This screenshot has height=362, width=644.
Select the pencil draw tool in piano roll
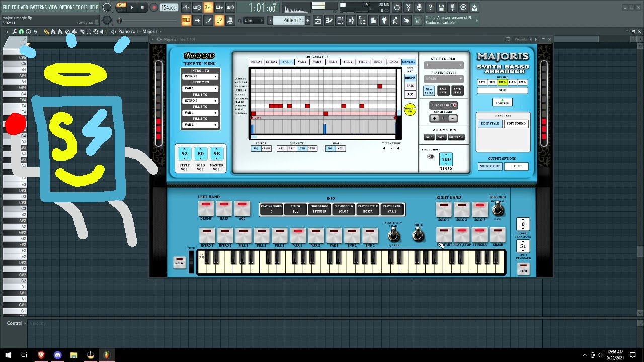[46, 31]
